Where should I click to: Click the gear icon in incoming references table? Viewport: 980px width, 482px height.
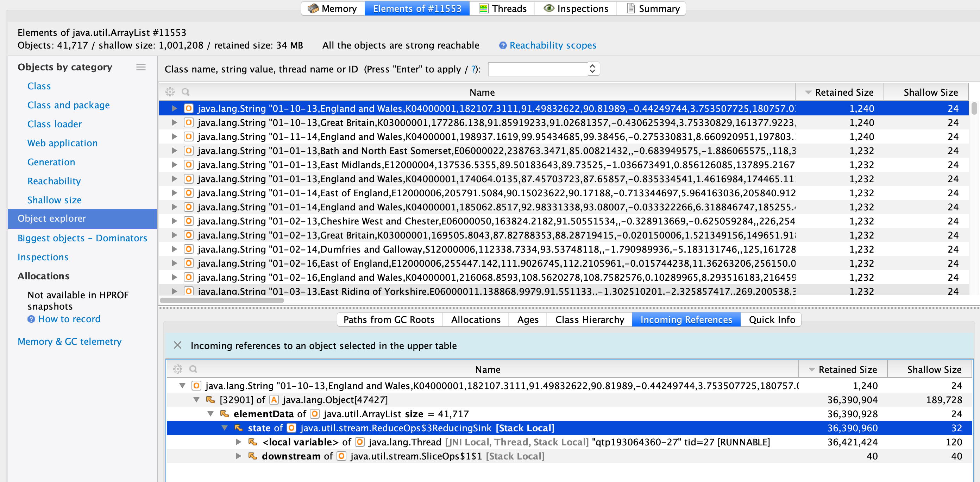(x=178, y=369)
